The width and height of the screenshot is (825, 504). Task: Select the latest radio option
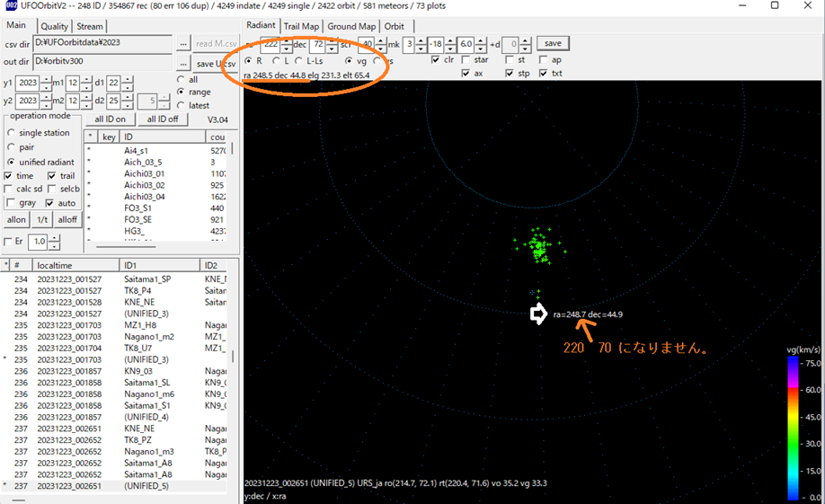click(x=181, y=105)
